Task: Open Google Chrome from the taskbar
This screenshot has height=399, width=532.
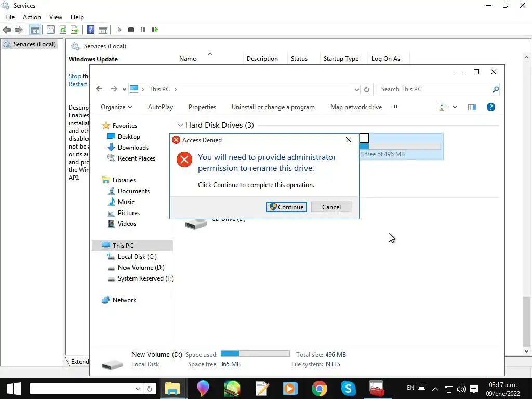Action: 320,389
